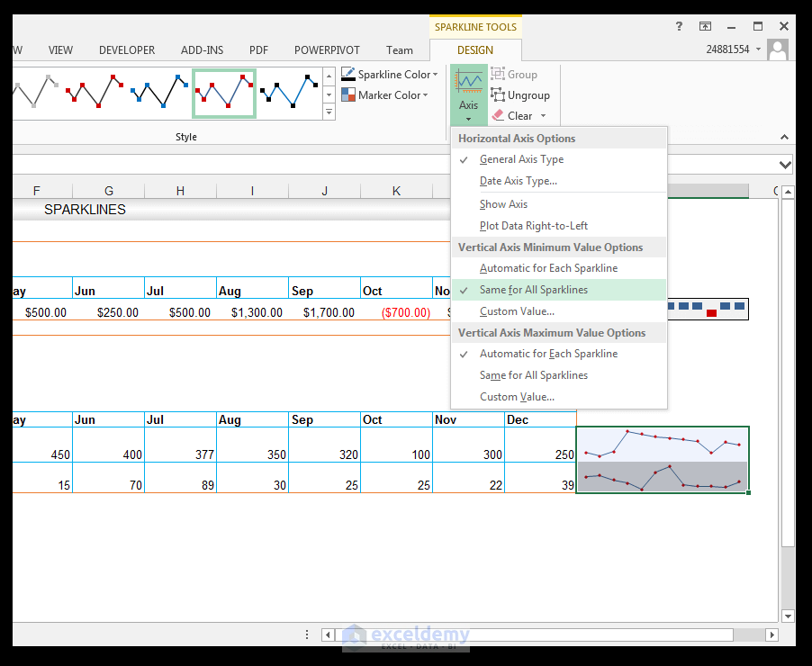Choose the red-marker sparkline style thumbnail
Screen dimensions: 812x666
95,91
